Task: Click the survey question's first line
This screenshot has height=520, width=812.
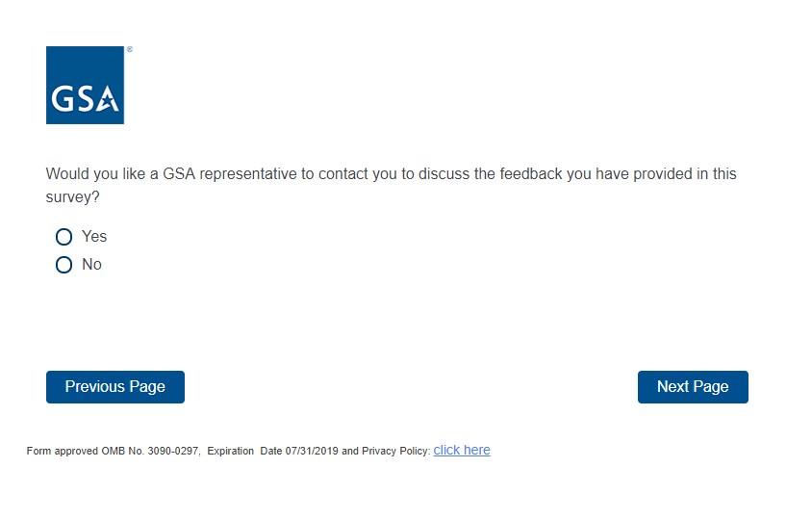Action: click(x=391, y=174)
